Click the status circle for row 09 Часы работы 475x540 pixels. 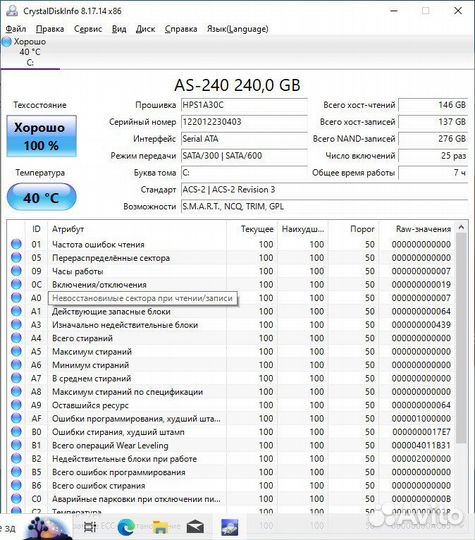click(x=16, y=271)
